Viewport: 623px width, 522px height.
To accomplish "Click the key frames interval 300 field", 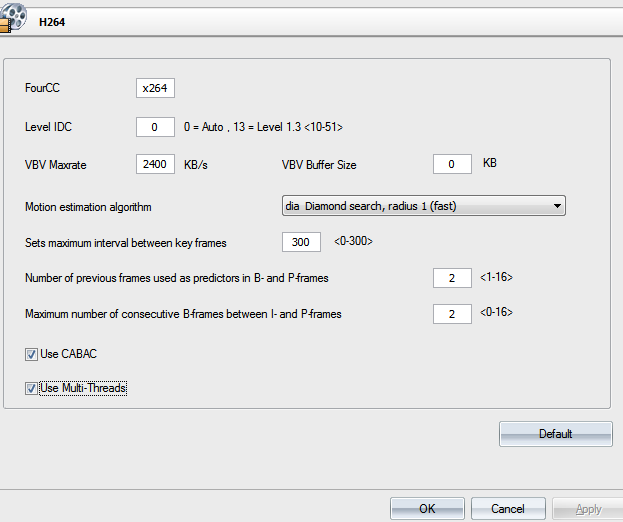I will (301, 242).
